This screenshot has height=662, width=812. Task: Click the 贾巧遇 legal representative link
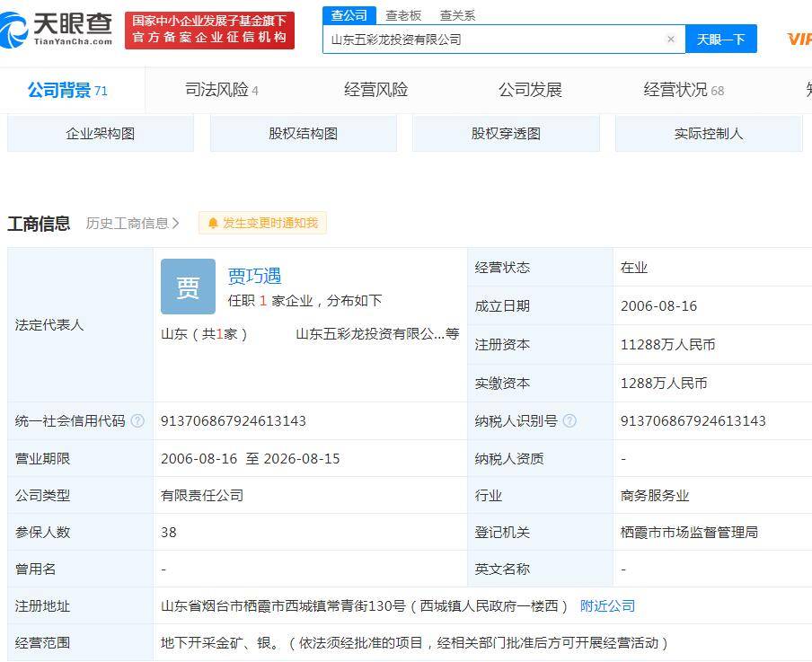254,277
